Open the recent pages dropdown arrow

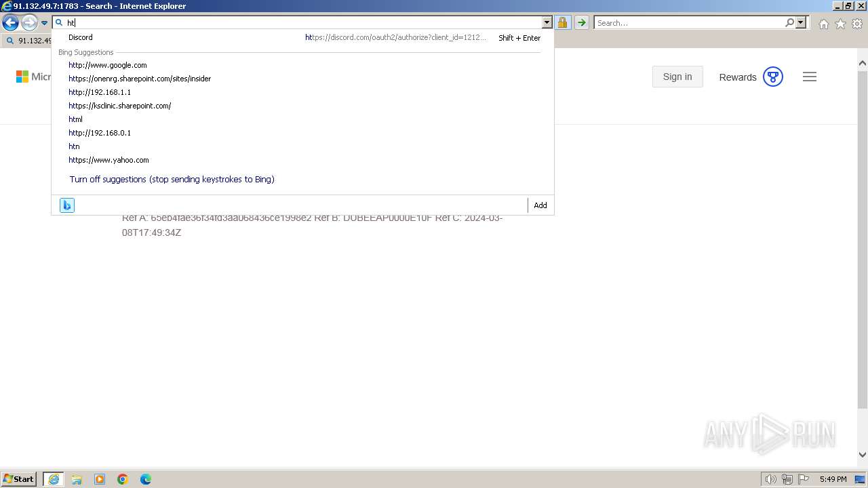[x=44, y=23]
